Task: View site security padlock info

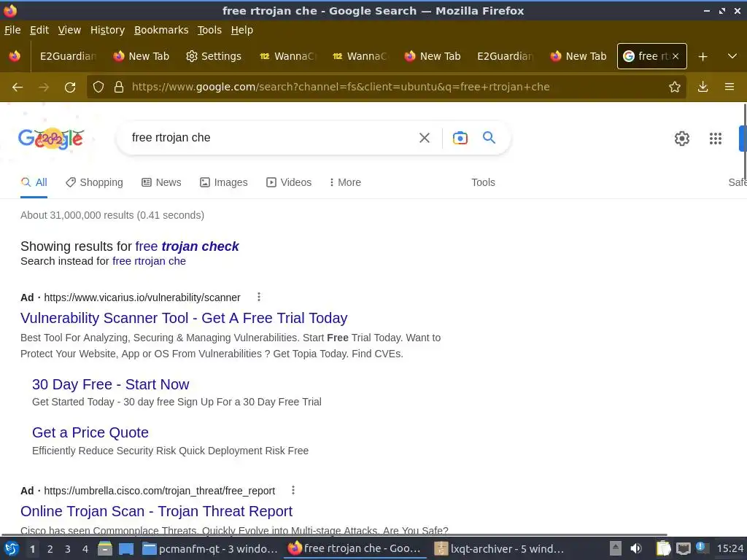Action: click(x=119, y=87)
